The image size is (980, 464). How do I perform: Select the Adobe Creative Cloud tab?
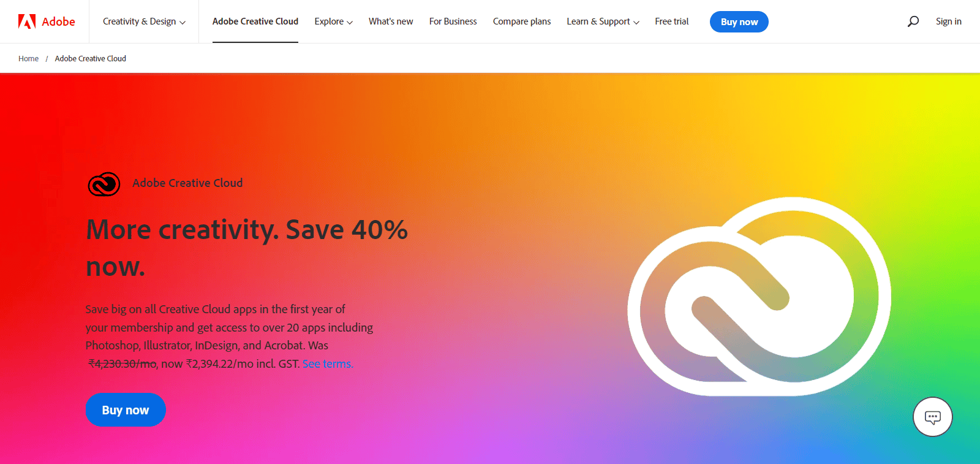point(255,21)
